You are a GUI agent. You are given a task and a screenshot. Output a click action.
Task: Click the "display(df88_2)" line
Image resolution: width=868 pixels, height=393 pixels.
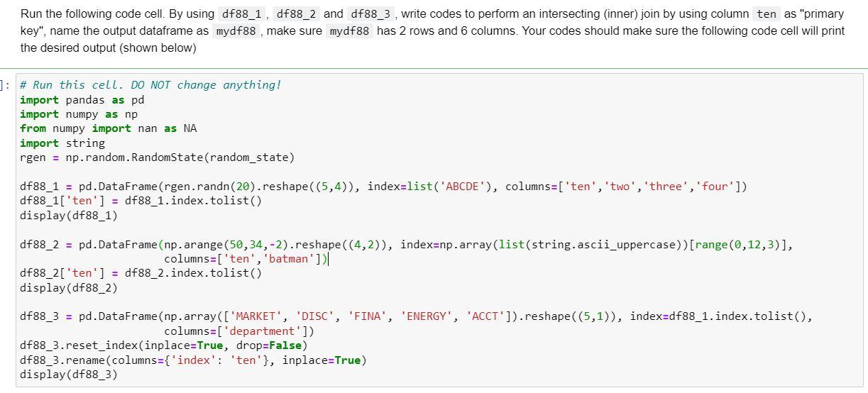[69, 288]
